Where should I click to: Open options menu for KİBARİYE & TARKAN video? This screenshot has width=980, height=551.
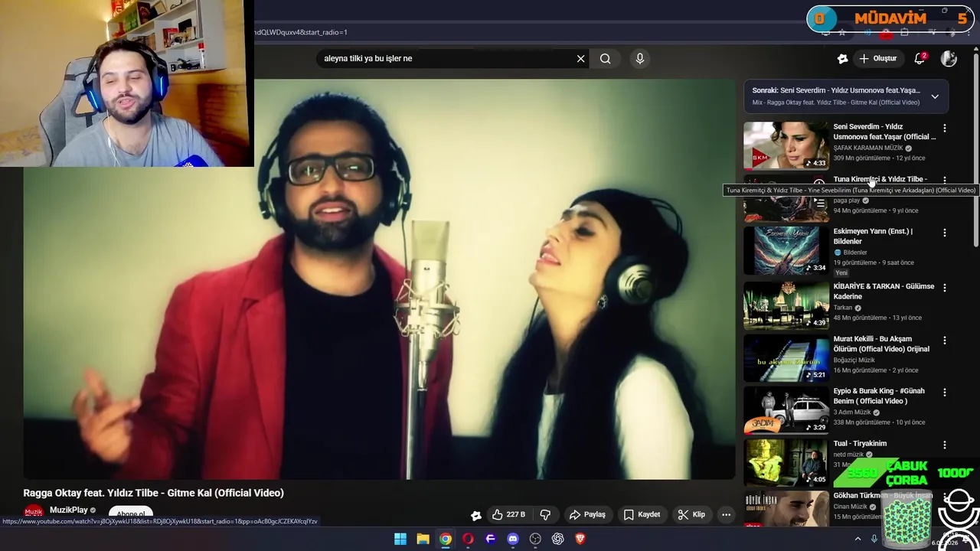(944, 288)
